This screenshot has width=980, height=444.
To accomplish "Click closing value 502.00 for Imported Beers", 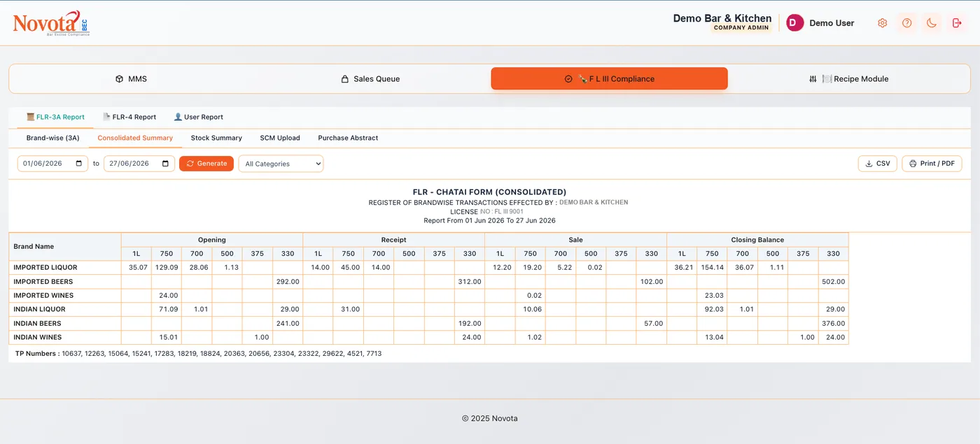I will click(x=833, y=281).
